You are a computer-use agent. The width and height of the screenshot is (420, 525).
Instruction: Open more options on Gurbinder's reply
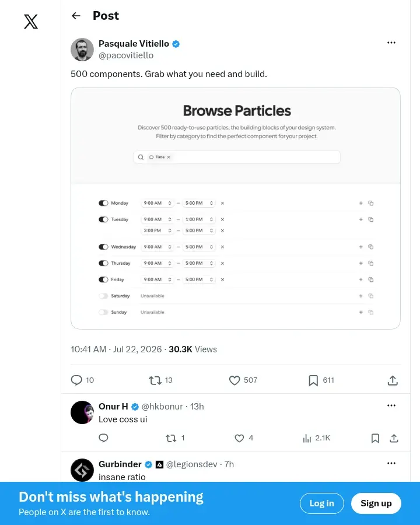coord(391,463)
